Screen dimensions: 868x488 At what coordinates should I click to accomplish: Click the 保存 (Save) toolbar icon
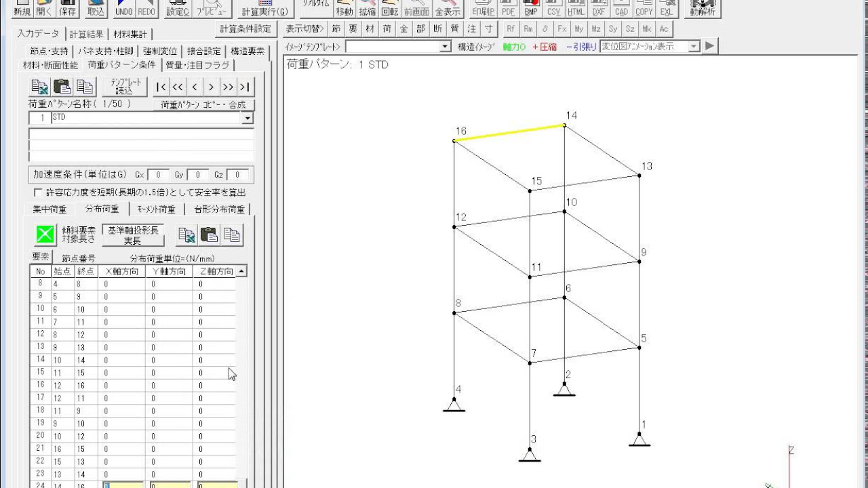coord(67,8)
